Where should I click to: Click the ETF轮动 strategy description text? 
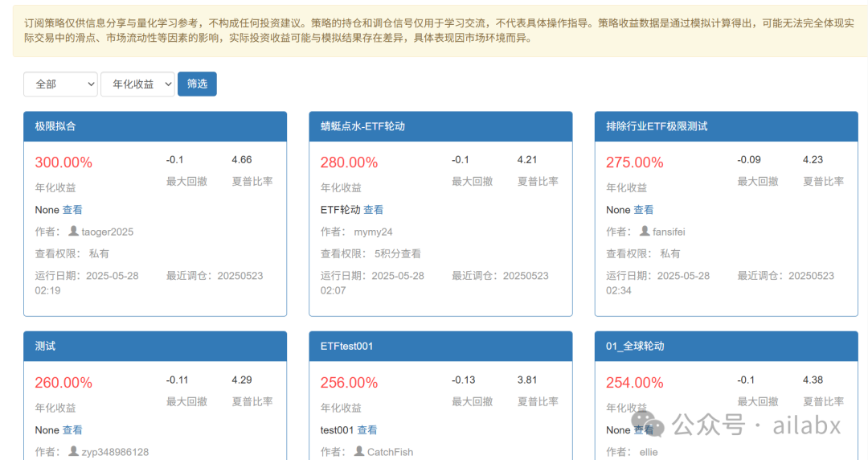tap(341, 210)
